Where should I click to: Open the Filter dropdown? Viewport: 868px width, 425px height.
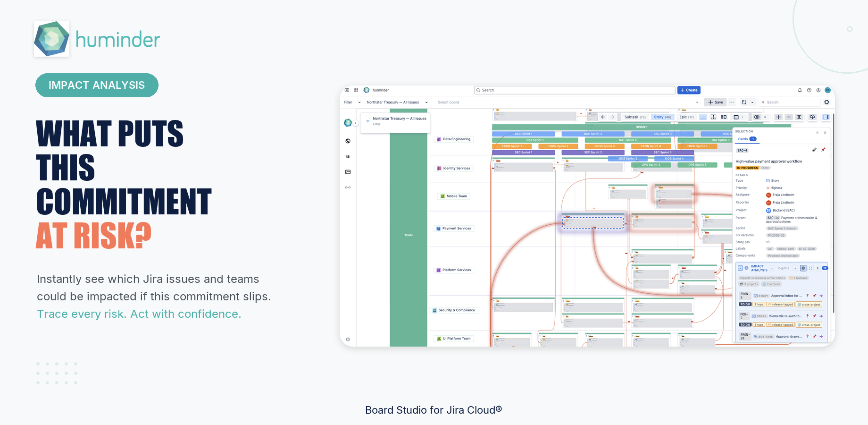click(352, 102)
